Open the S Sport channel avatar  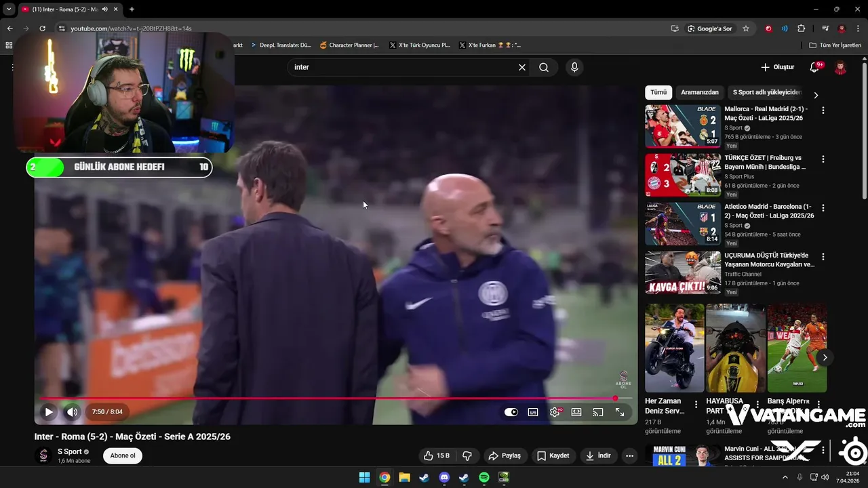click(x=43, y=455)
